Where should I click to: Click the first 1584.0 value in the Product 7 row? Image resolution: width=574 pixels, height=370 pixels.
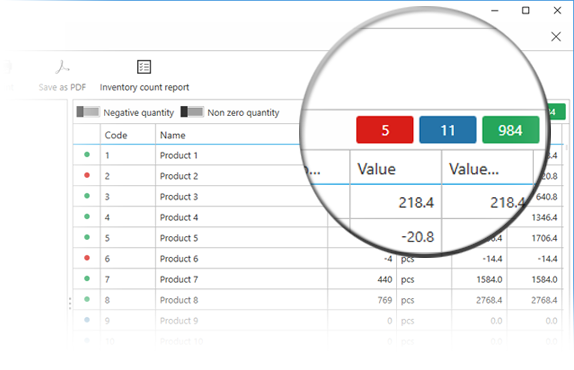click(489, 280)
